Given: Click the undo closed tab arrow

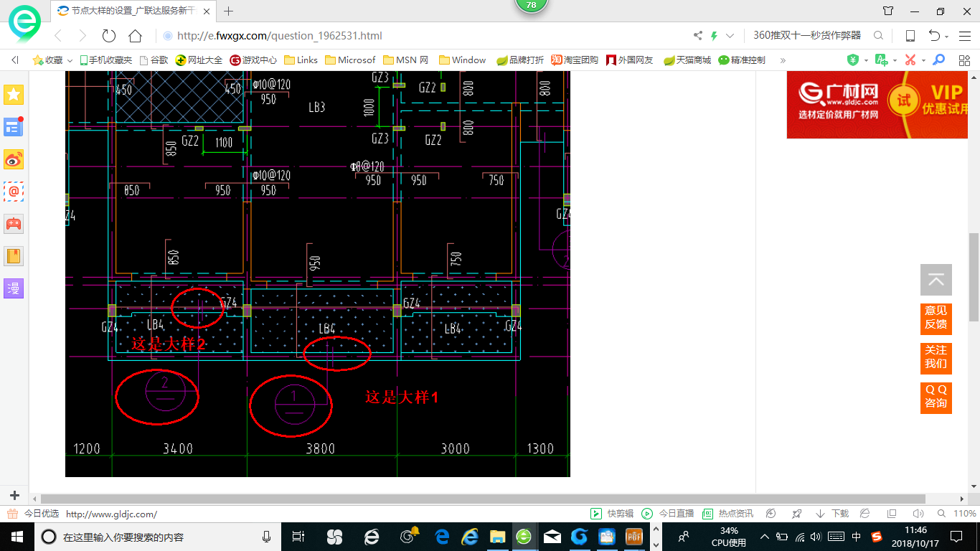Looking at the screenshot, I should 934,36.
